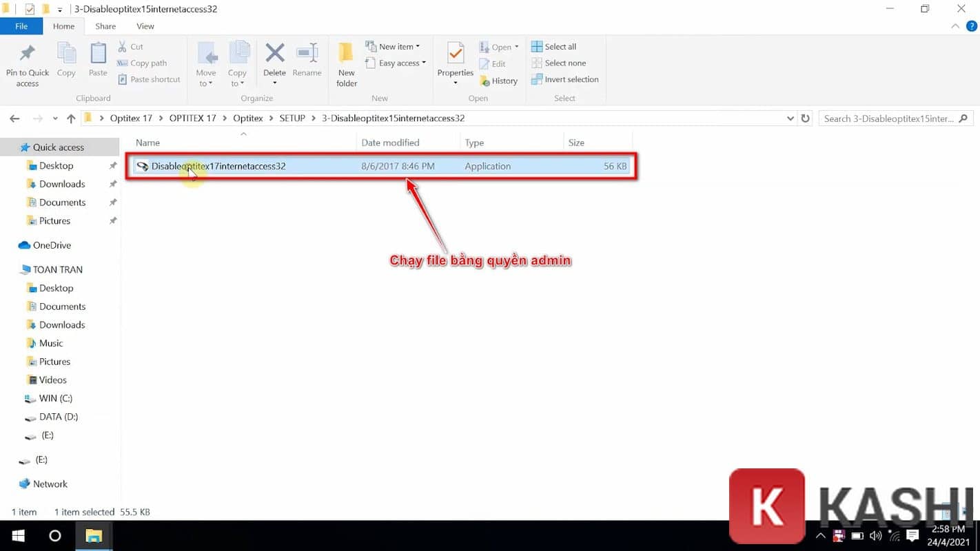Screen dimensions: 980x551
Task: Switch to the View ribbon tab
Action: pyautogui.click(x=145, y=26)
